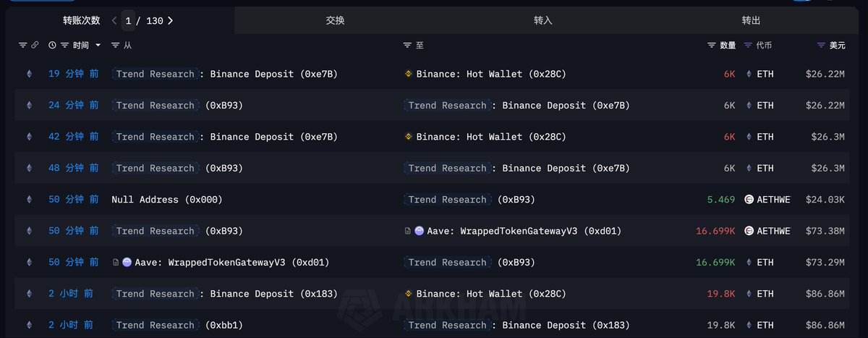
Task: Open the 19 分钟 前 transaction link
Action: pyautogui.click(x=73, y=74)
